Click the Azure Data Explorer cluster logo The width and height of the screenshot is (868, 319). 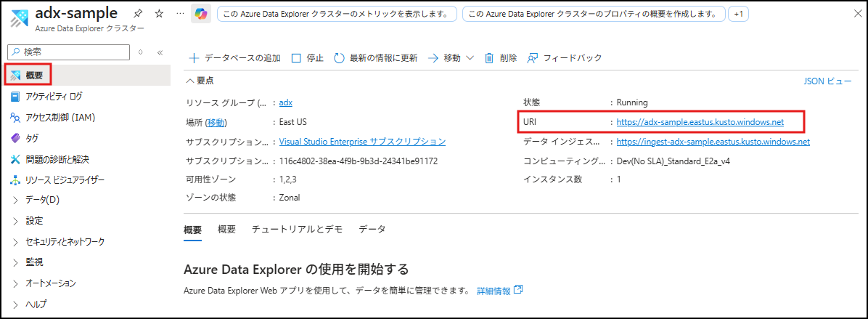click(20, 17)
